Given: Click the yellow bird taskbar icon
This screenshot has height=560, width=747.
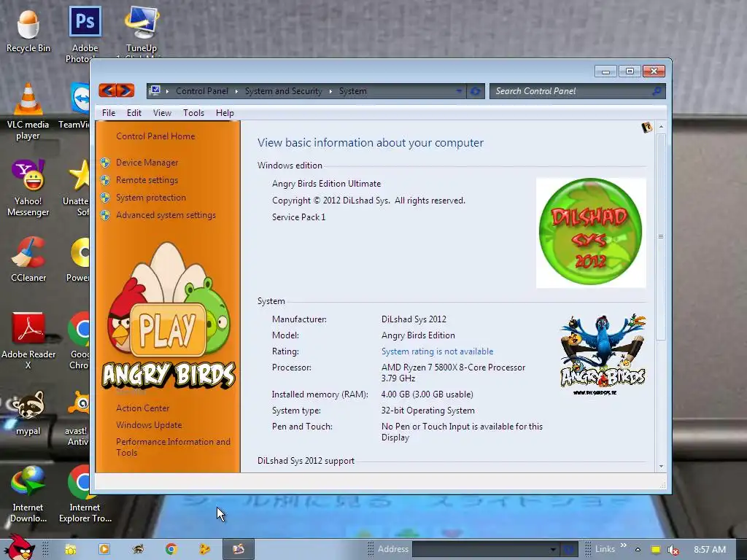Looking at the screenshot, I should [204, 549].
